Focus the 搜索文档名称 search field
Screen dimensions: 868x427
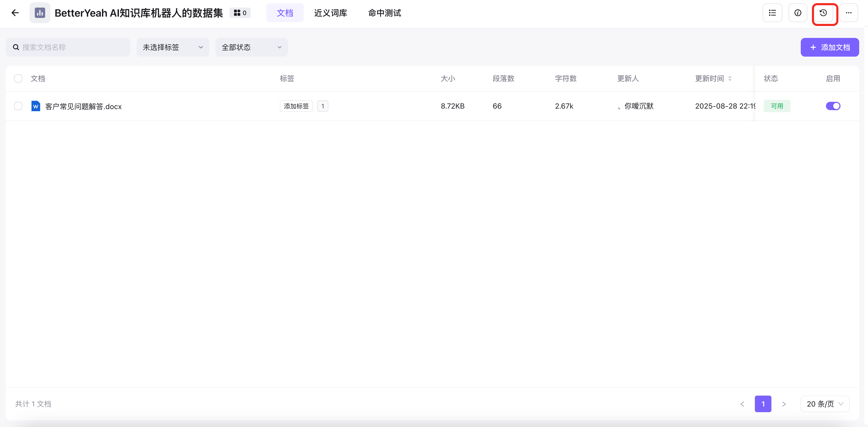[68, 47]
